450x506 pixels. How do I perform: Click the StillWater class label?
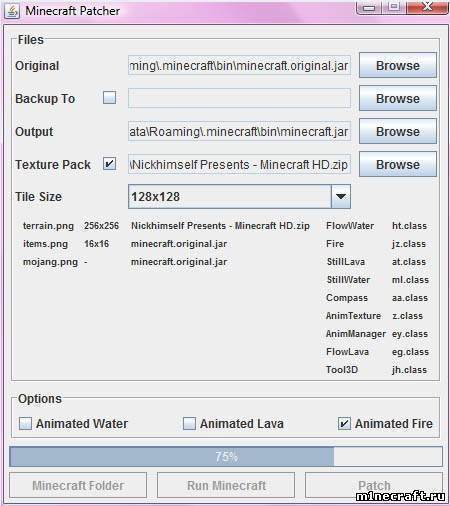tap(348, 280)
